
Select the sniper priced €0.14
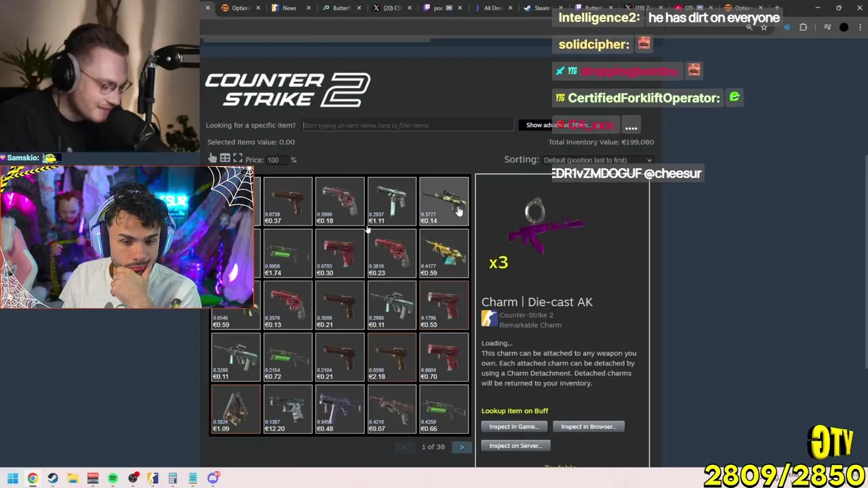pos(443,201)
